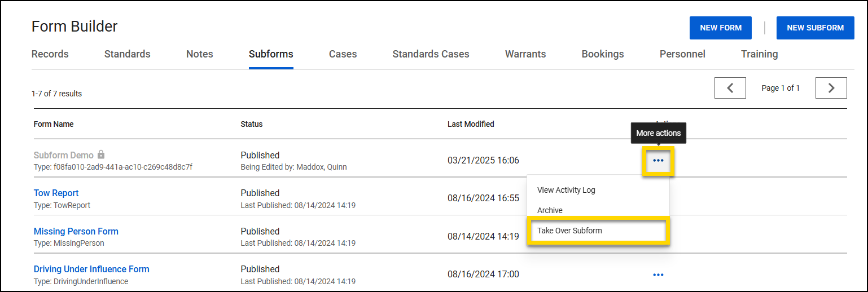Click the NEW FORM button
Viewport: 868px width, 292px height.
(x=721, y=28)
